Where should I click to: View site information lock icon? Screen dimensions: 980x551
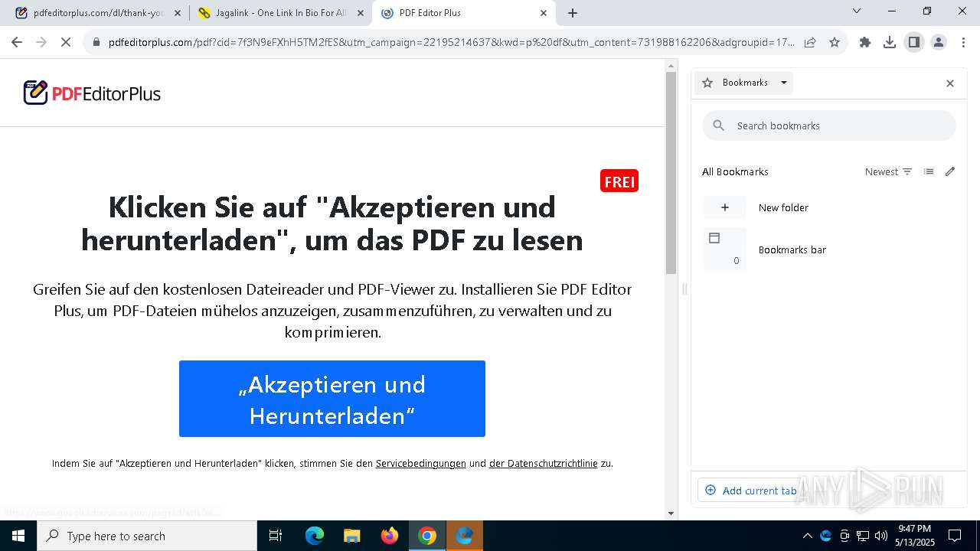96,42
